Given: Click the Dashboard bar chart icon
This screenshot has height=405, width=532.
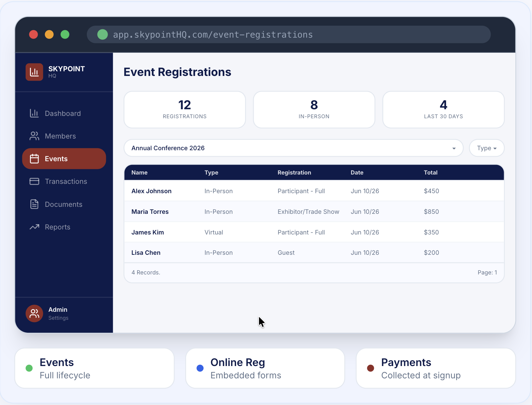Looking at the screenshot, I should [34, 113].
